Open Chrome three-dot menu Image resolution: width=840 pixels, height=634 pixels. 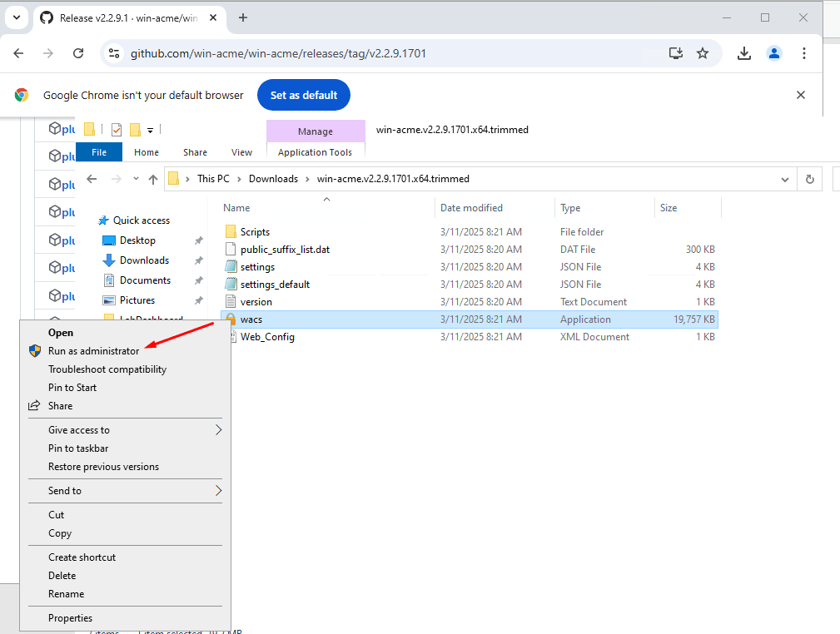tap(804, 53)
